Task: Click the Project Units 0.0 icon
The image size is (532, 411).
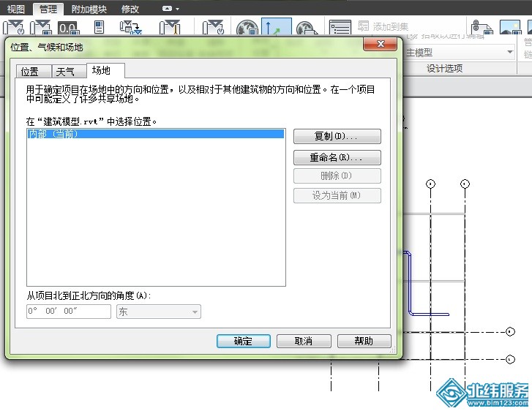Action: 68,28
